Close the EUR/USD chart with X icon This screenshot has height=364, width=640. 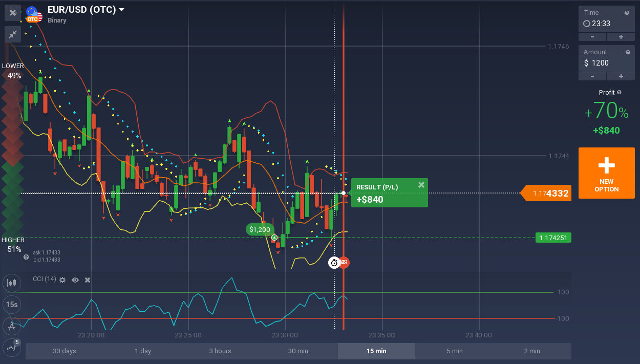coord(13,13)
